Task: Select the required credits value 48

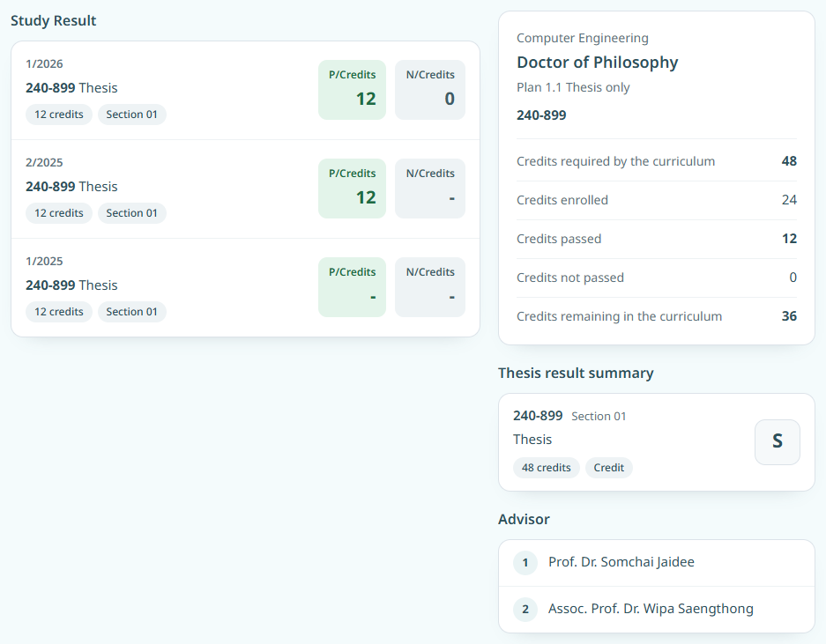Action: click(789, 161)
